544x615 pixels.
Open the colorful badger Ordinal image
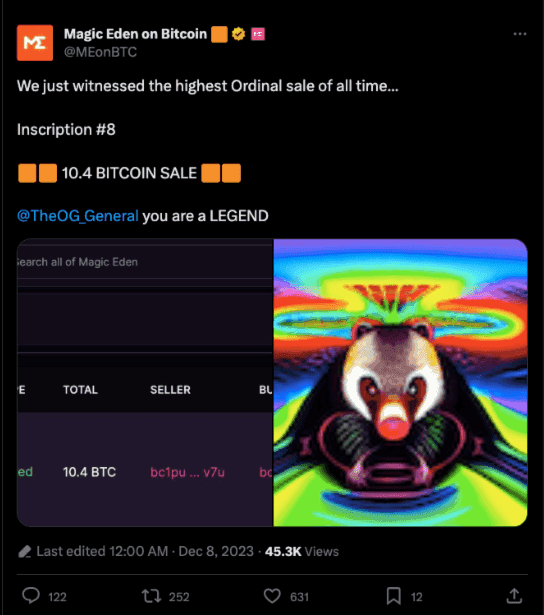400,382
